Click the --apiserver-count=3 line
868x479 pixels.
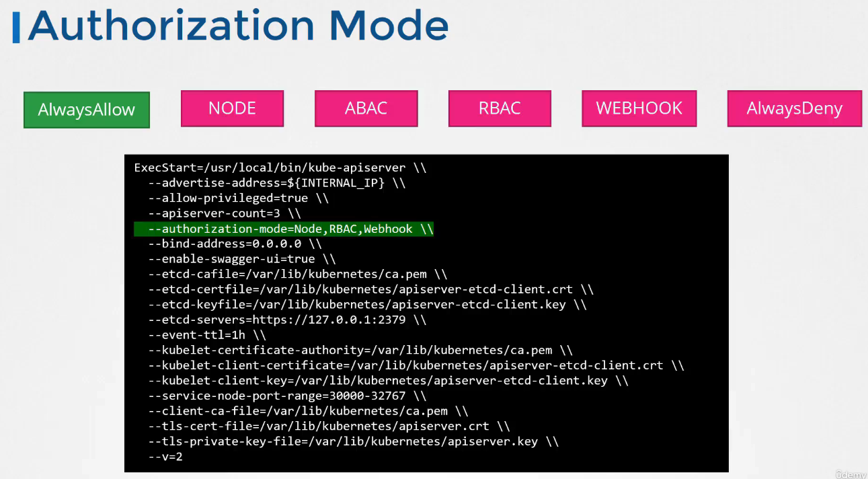tap(225, 213)
